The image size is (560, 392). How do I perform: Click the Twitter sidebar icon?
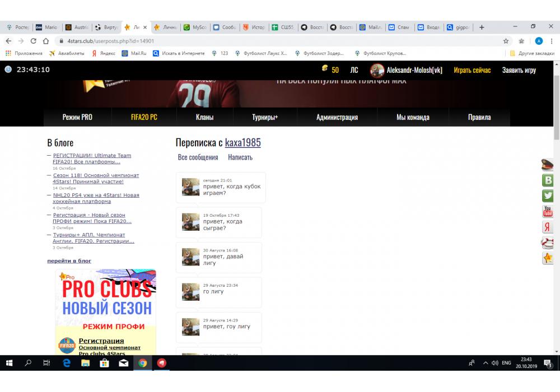pyautogui.click(x=548, y=196)
